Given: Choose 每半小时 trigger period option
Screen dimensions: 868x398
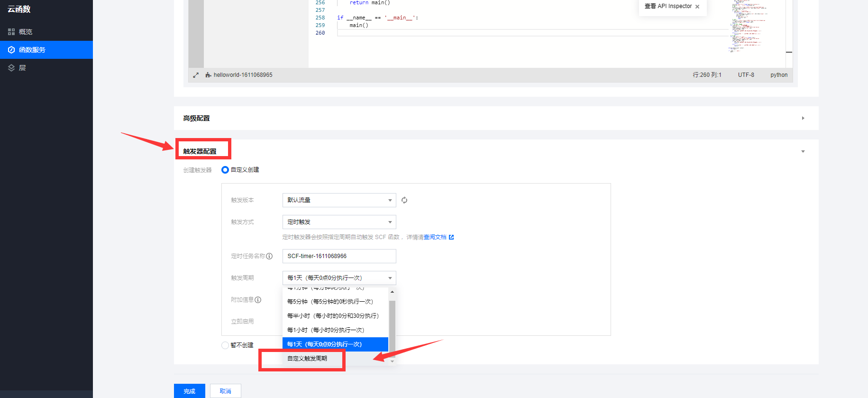Looking at the screenshot, I should click(x=335, y=316).
